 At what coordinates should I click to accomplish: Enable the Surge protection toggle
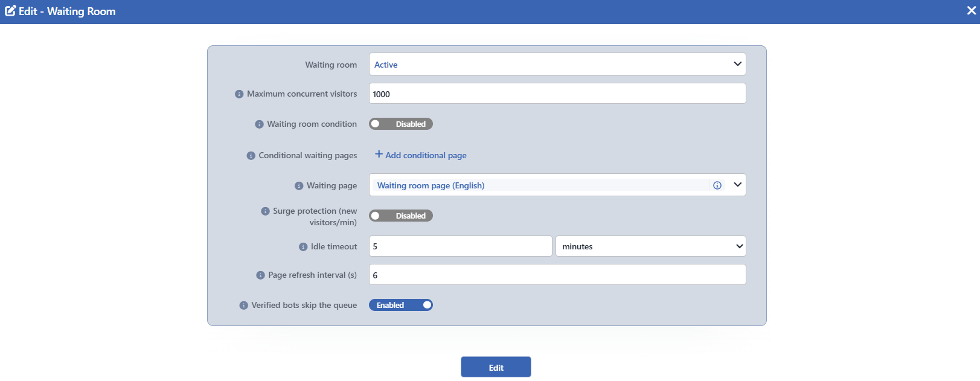tap(401, 216)
